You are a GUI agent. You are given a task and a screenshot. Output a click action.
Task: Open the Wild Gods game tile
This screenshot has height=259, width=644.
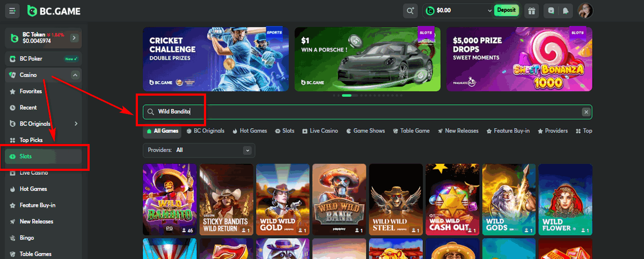(509, 199)
